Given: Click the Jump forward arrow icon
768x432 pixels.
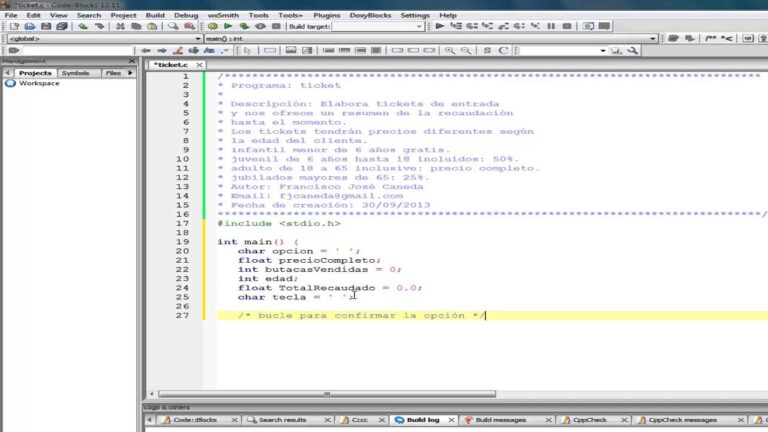Looking at the screenshot, I should [x=162, y=50].
